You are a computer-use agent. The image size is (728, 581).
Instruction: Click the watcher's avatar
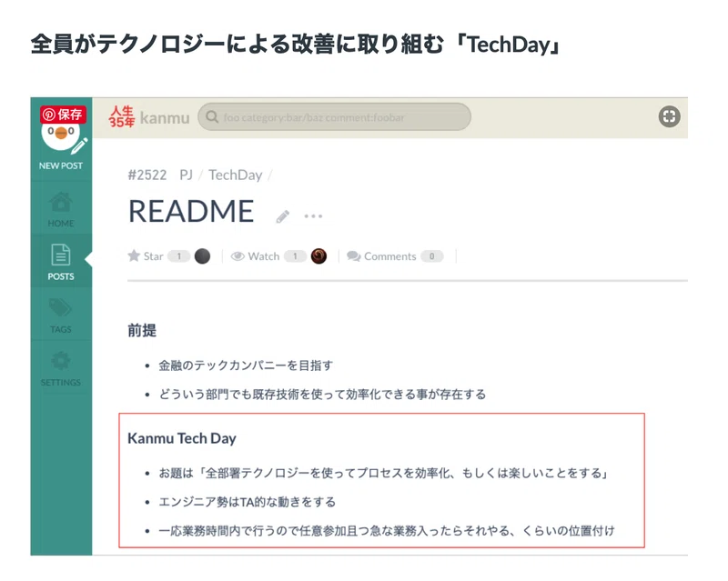point(318,256)
